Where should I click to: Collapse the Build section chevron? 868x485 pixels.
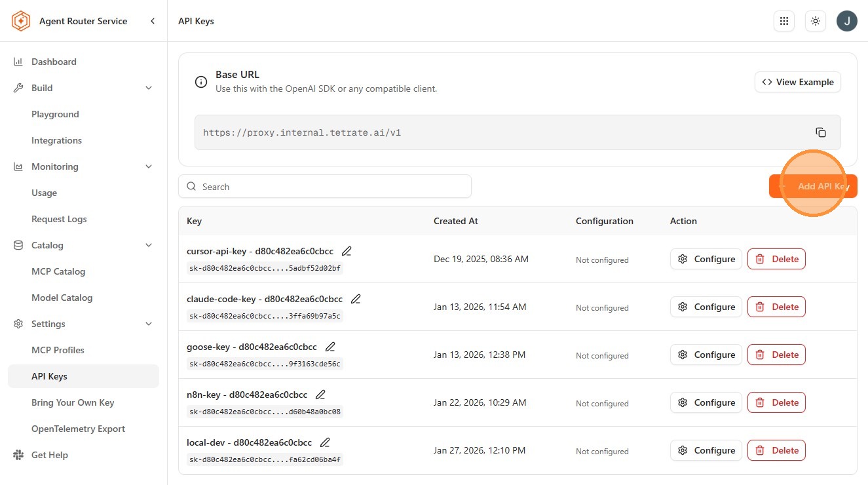pos(149,88)
